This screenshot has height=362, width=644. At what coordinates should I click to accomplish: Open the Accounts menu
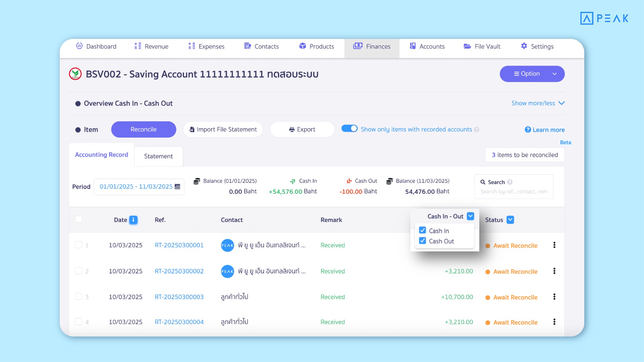click(427, 46)
